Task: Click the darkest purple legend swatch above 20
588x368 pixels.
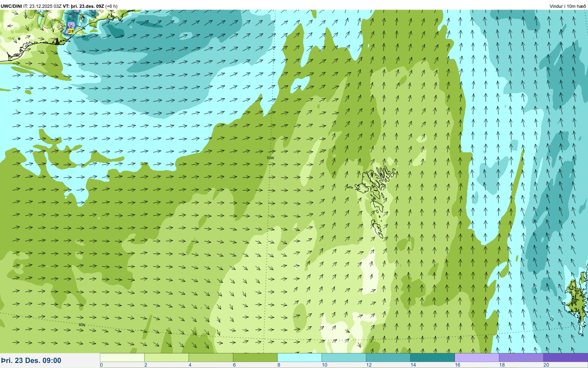Action: [x=565, y=357]
